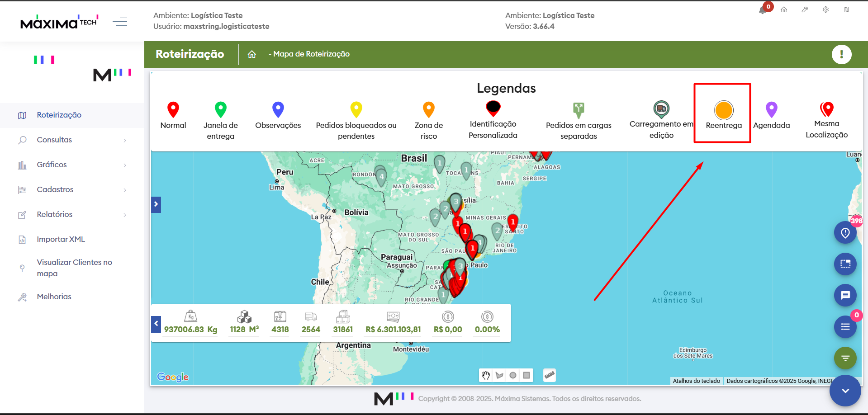This screenshot has height=415, width=868.
Task: Open the settings gear icon in header
Action: click(x=825, y=9)
